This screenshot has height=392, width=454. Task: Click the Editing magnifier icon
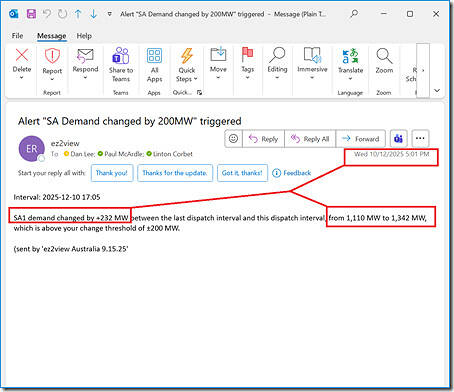tap(277, 55)
